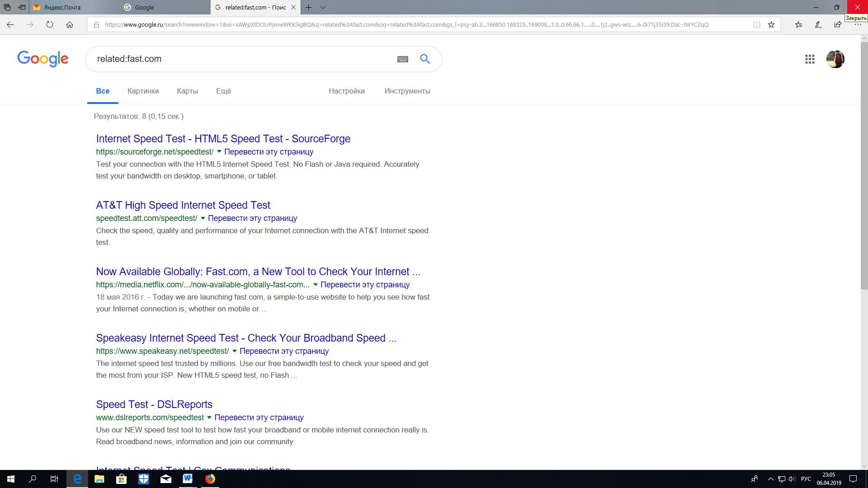
Task: Switch the РУС input language indicator
Action: [806, 479]
